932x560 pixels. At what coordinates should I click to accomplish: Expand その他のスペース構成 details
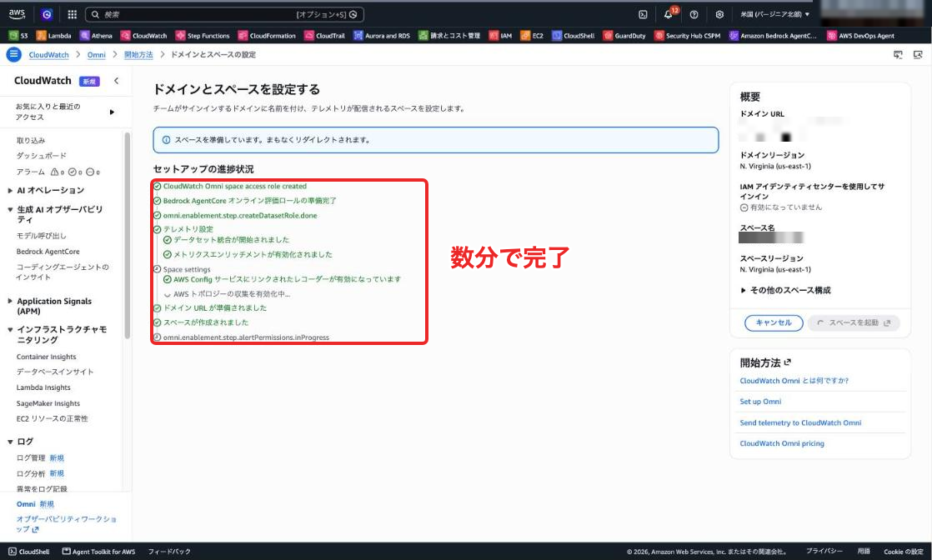click(x=785, y=290)
